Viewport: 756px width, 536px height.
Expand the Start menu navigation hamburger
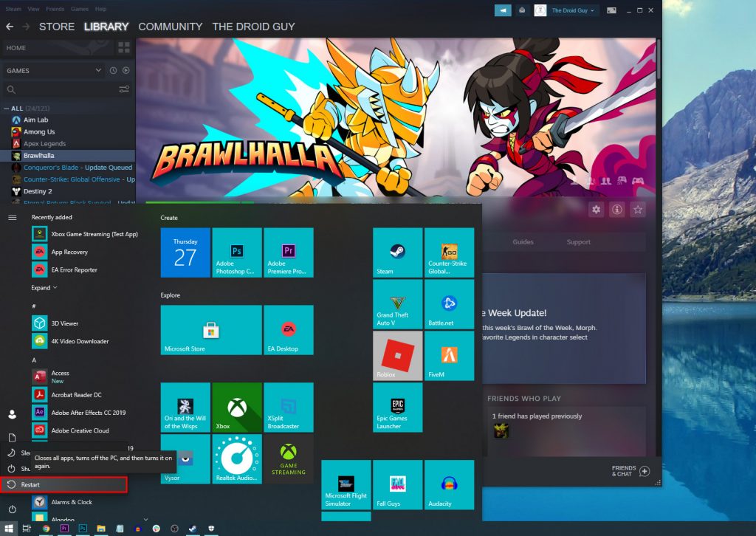(x=13, y=217)
